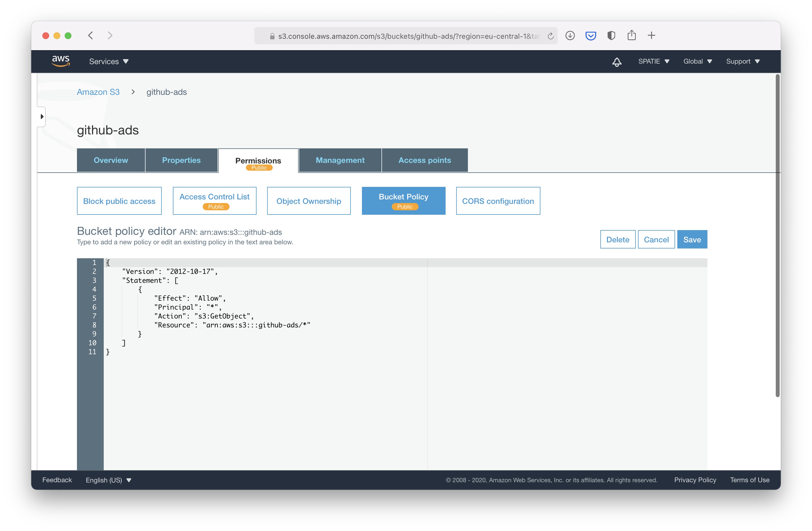Screen dimensions: 812x531
Task: Select the Bucket Policy section
Action: coord(403,201)
